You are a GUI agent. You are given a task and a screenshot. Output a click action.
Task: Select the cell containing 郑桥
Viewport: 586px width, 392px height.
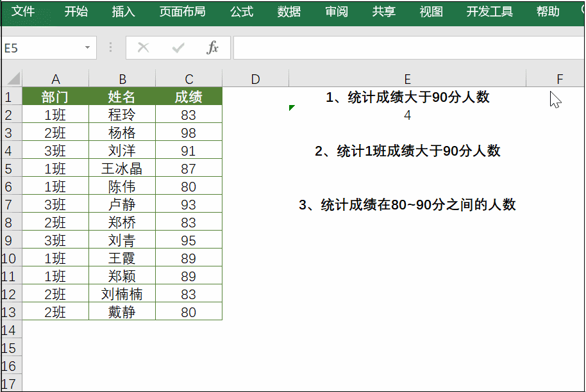tap(122, 222)
